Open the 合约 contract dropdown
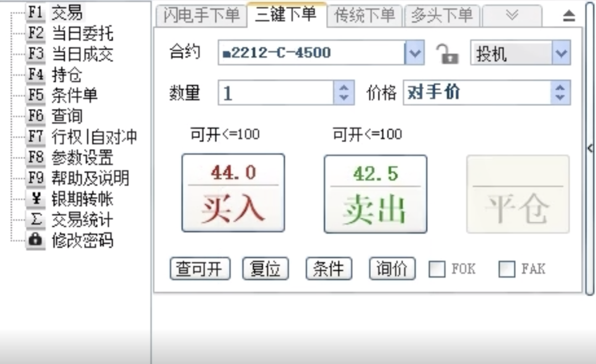The width and height of the screenshot is (596, 364). (x=415, y=52)
